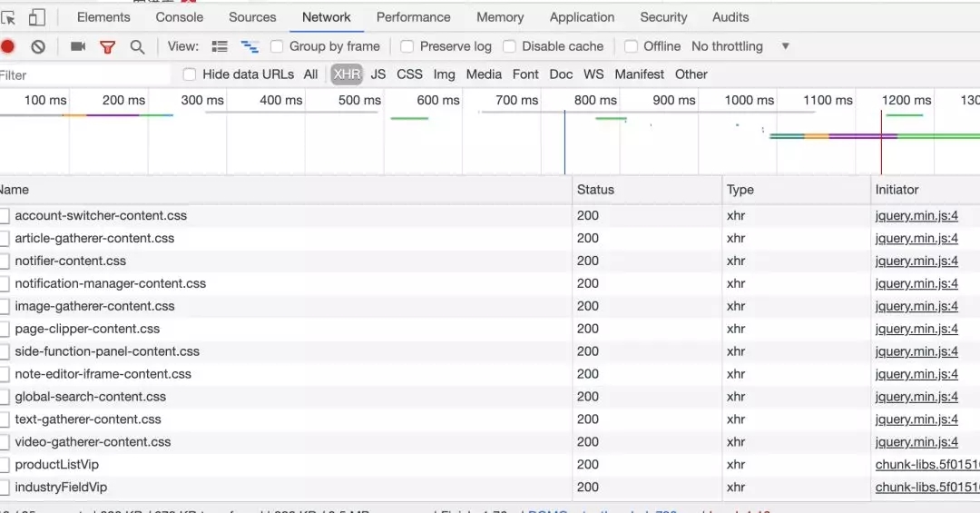980x513 pixels.
Task: Select industryFieldVip request name
Action: [x=61, y=488]
